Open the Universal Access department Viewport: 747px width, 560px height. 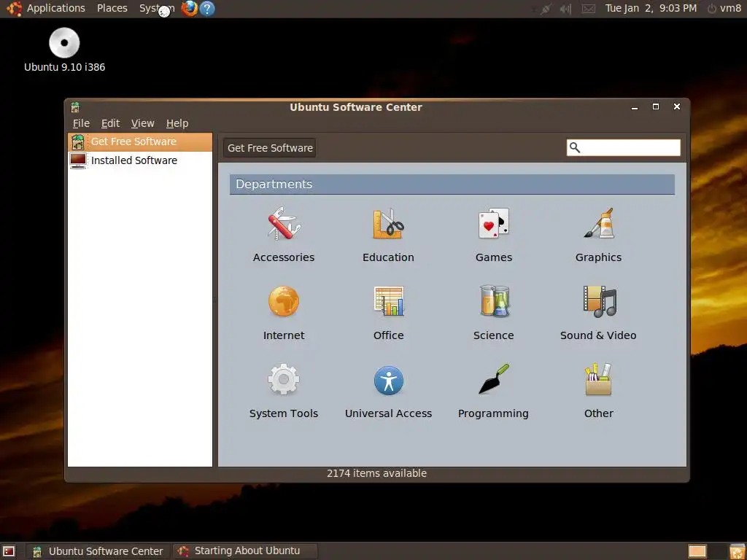[x=388, y=392]
